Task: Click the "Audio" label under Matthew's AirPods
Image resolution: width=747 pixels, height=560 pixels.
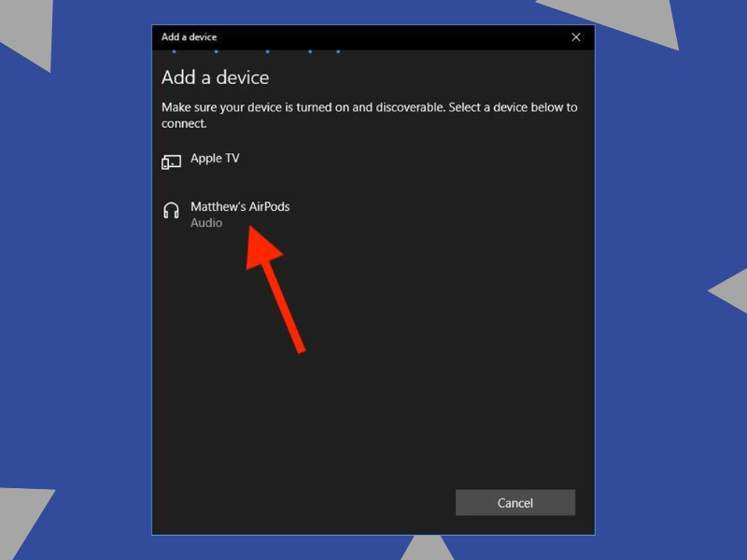Action: point(206,223)
